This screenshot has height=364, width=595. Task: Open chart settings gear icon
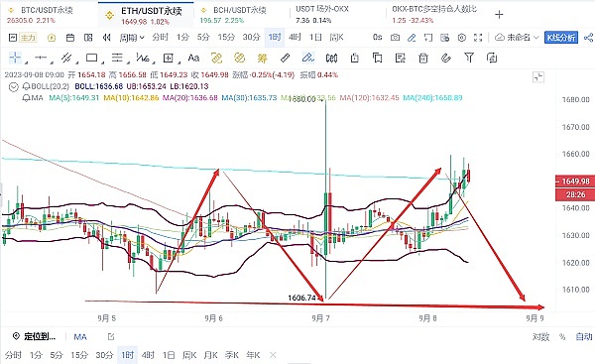click(x=462, y=38)
